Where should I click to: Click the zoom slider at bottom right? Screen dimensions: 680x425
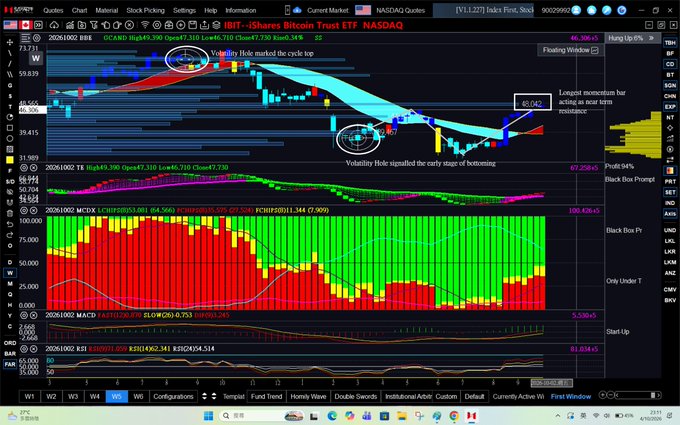(x=637, y=395)
